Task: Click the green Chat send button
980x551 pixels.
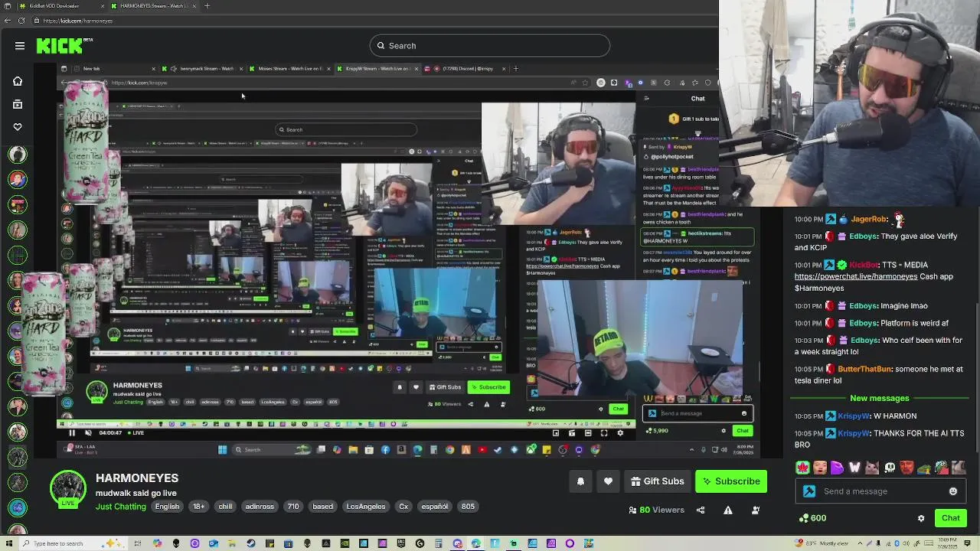Action: point(951,518)
